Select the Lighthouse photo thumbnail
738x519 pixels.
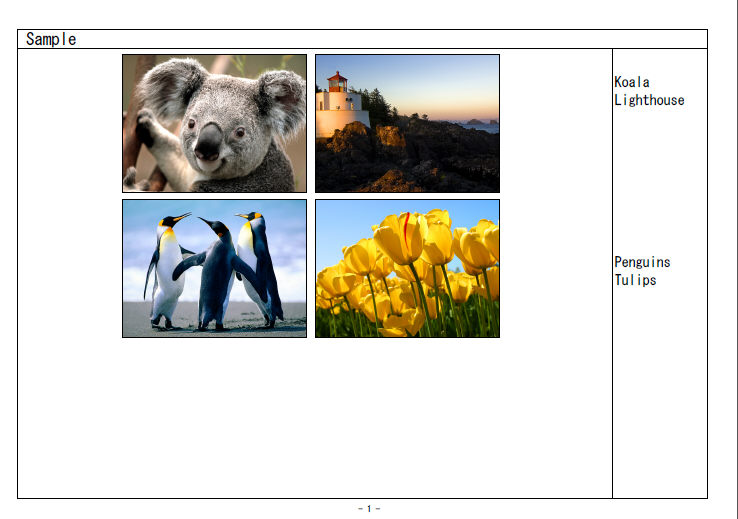pos(407,123)
